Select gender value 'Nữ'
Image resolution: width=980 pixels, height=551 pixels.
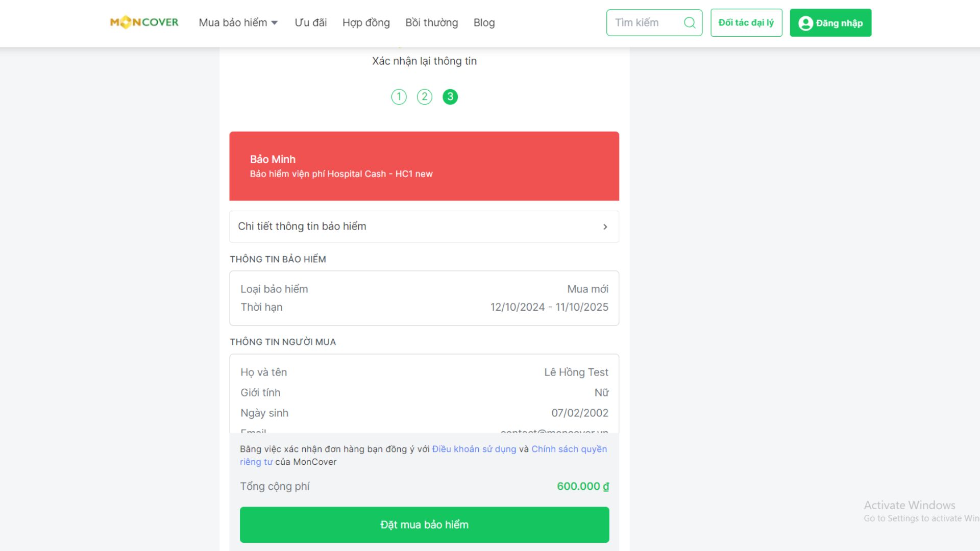click(601, 392)
